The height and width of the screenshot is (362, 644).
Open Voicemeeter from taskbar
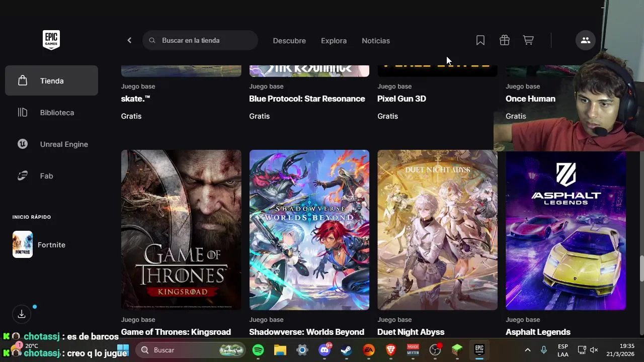tap(413, 349)
